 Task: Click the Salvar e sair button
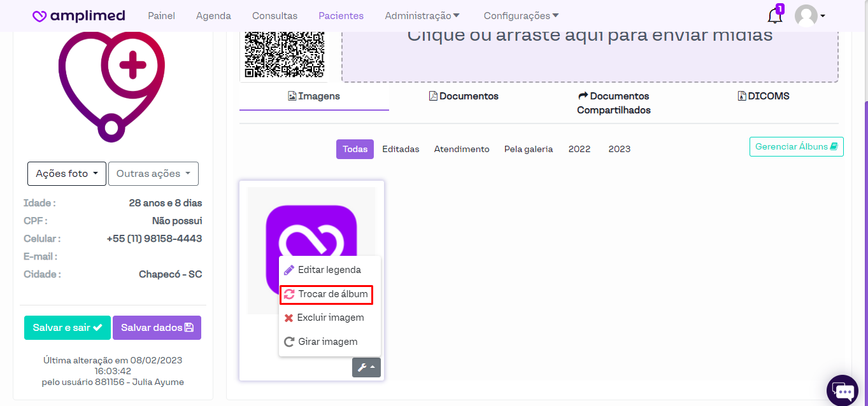point(68,328)
